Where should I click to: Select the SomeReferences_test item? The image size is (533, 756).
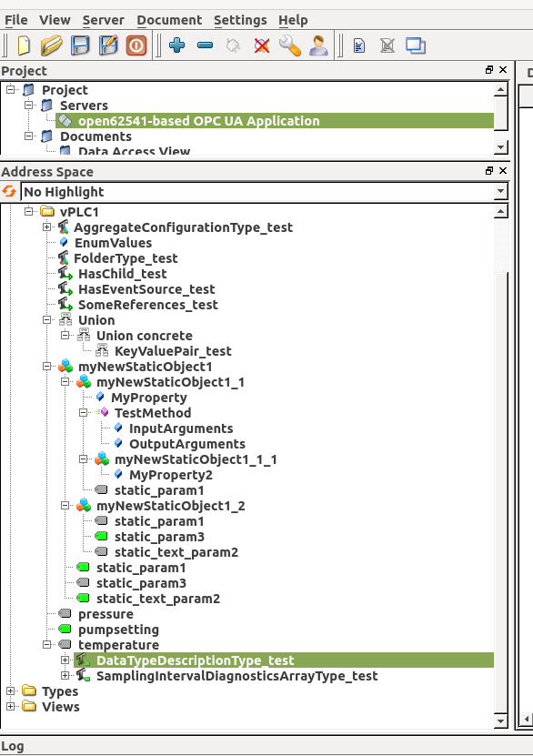point(148,305)
